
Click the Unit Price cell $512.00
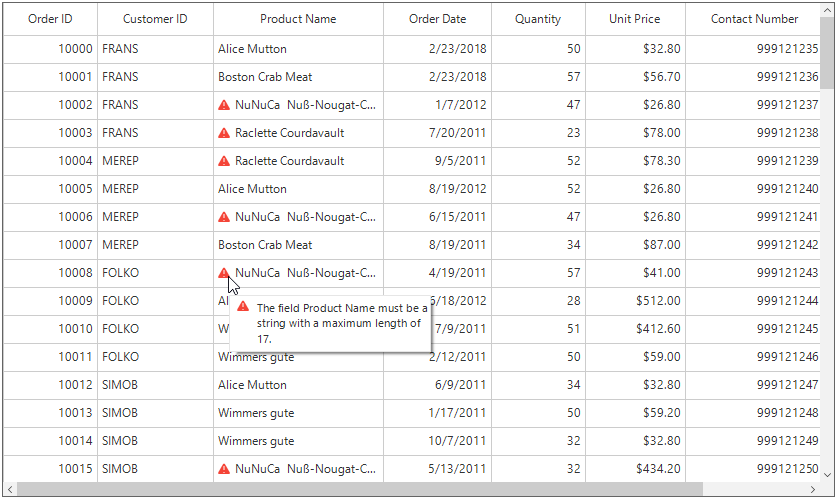pyautogui.click(x=635, y=301)
